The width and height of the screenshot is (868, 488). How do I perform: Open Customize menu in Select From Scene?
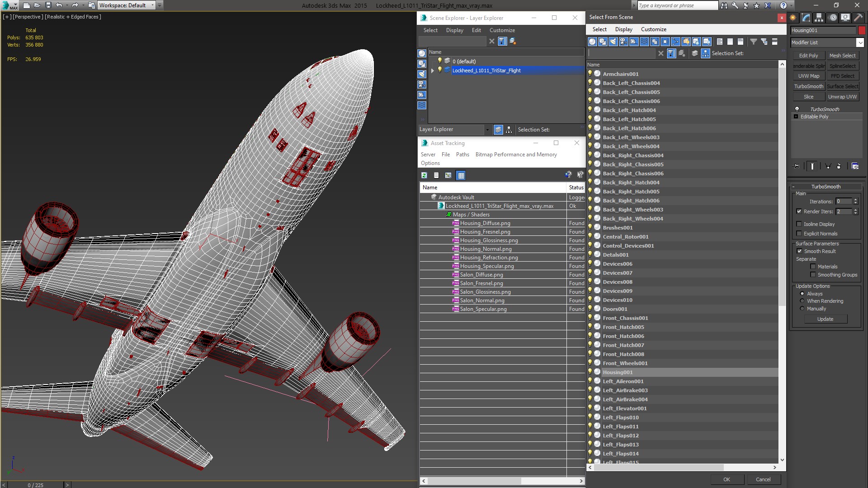(653, 29)
